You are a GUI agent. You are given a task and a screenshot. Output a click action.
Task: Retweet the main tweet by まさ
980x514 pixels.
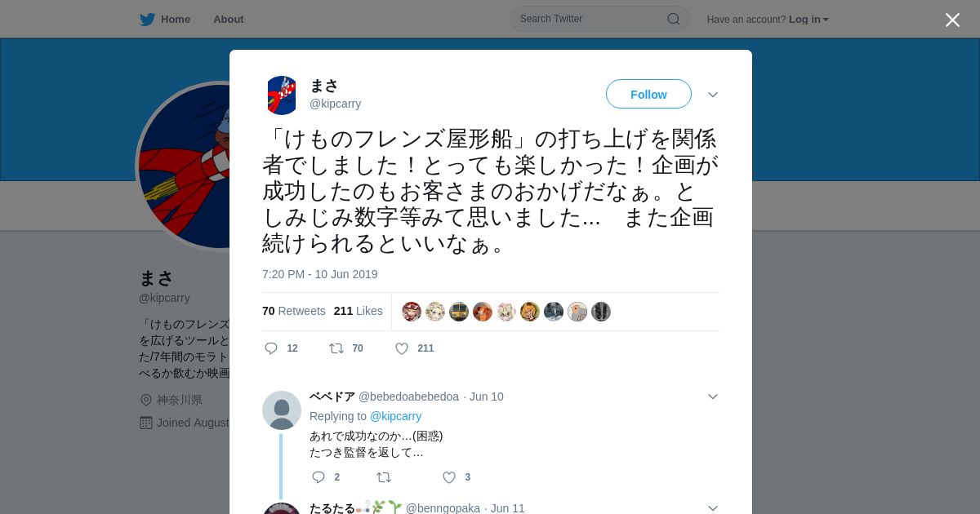pos(336,348)
